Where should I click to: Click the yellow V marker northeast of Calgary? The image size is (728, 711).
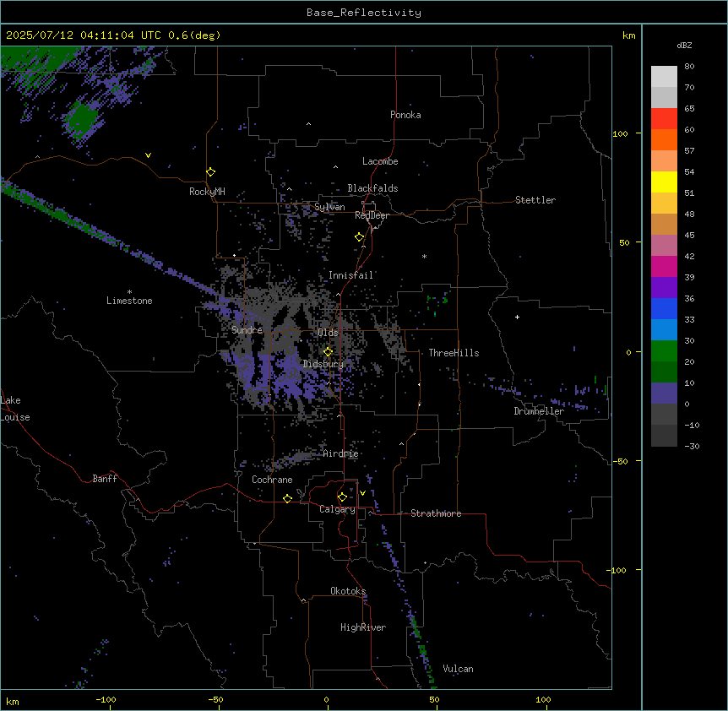(362, 493)
